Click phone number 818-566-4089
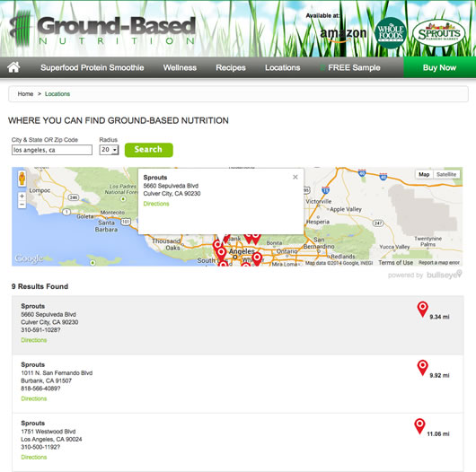This screenshot has height=472, width=476. (x=40, y=389)
